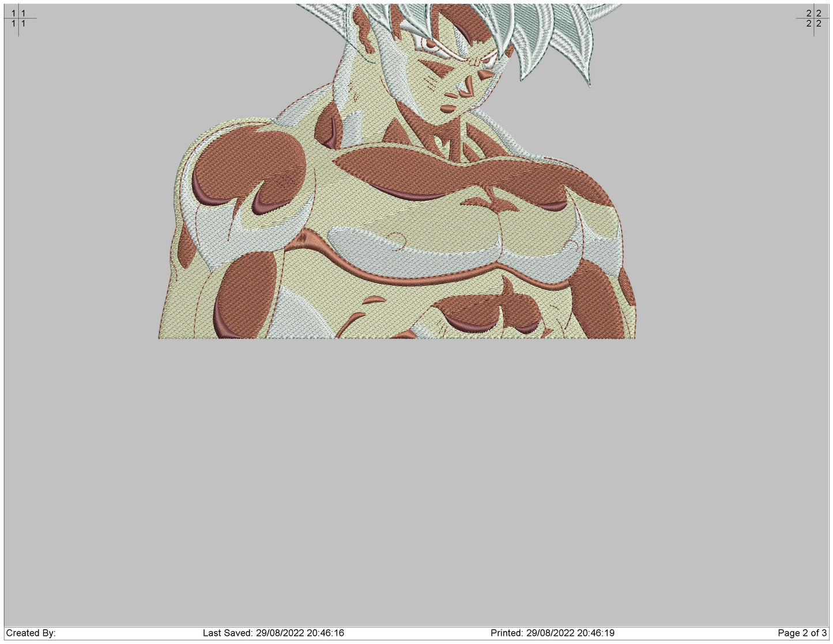
Task: Click 'Printed: 29/08/2022 20:46:19' text
Action: tap(552, 633)
